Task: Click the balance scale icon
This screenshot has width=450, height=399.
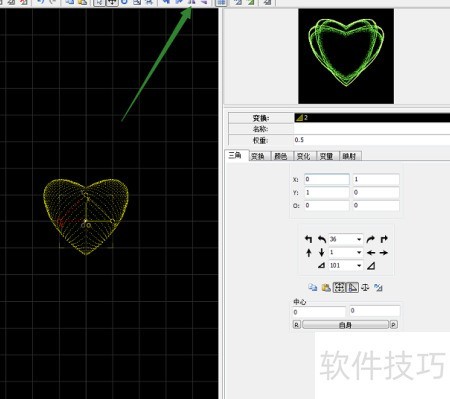Action: coord(365,287)
